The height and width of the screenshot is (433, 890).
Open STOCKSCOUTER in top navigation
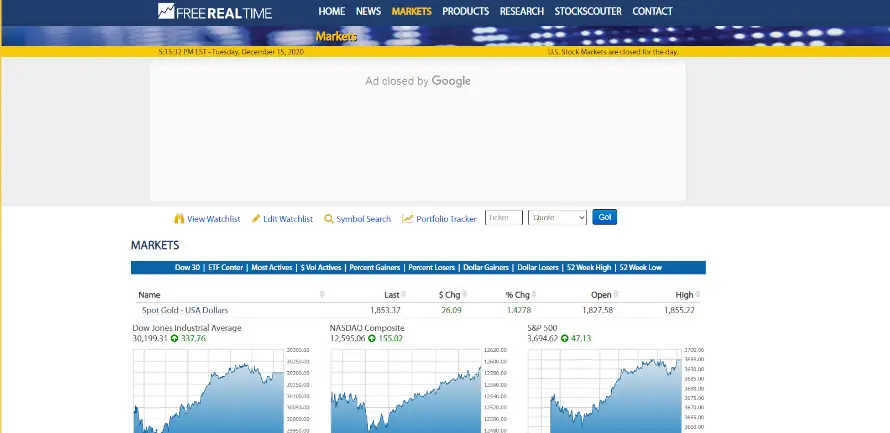coord(588,11)
